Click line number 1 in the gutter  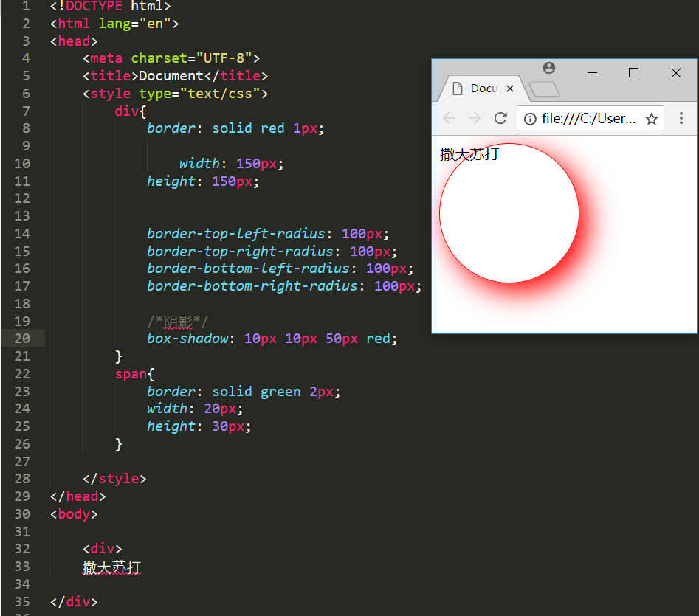point(26,6)
